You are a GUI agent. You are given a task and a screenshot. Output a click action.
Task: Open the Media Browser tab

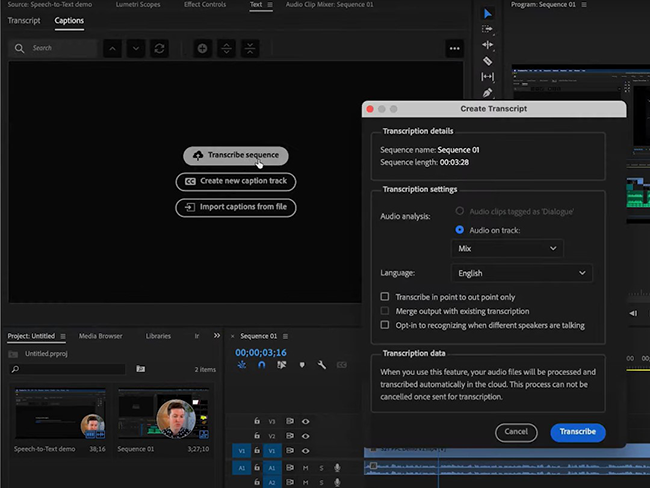[x=101, y=336]
